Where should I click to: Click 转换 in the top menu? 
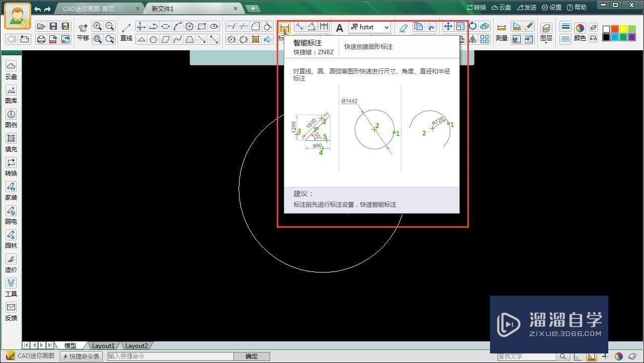point(476,8)
